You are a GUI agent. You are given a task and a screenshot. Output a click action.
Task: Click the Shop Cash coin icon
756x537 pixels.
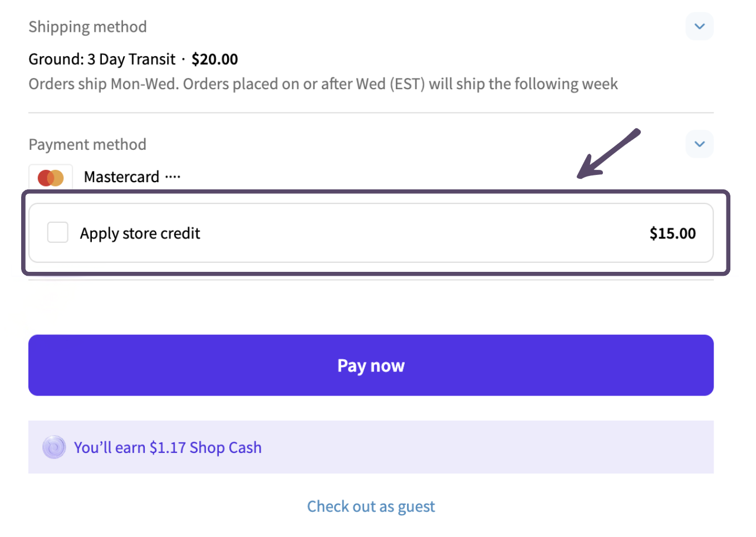click(x=54, y=447)
